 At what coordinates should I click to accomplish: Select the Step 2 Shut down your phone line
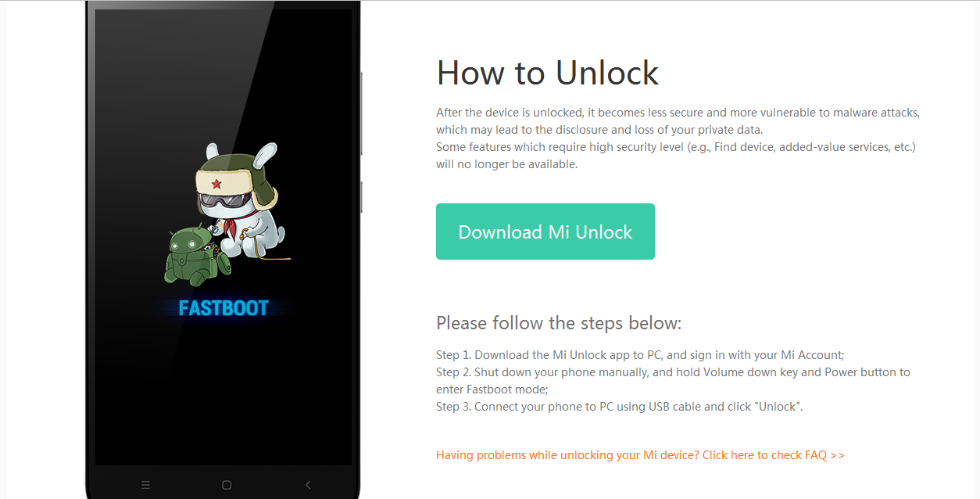(673, 380)
